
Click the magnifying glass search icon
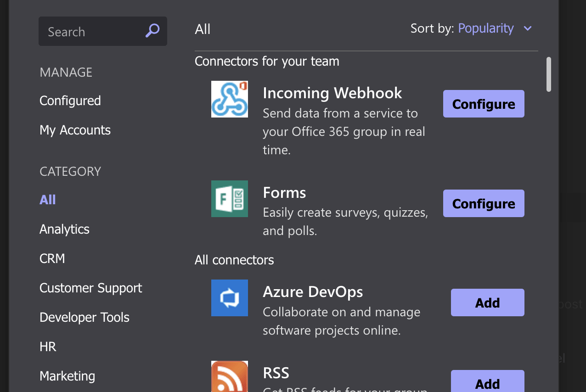click(x=152, y=31)
